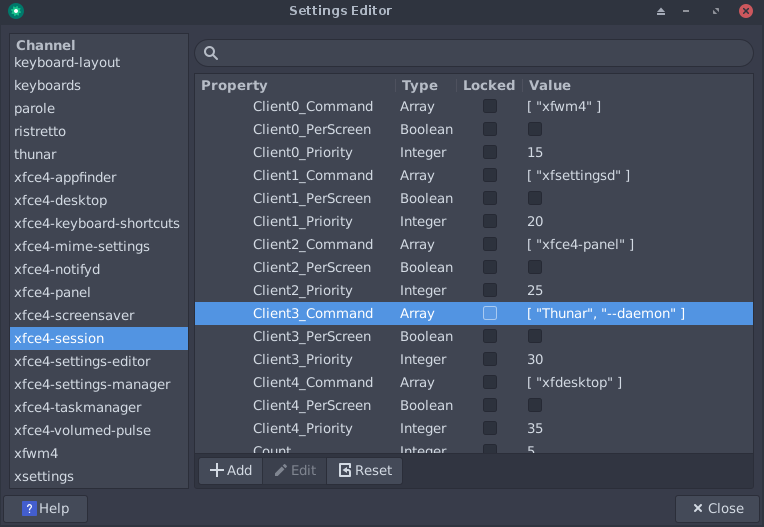764x527 pixels.
Task: Click the application icon in title bar
Action: [x=15, y=11]
